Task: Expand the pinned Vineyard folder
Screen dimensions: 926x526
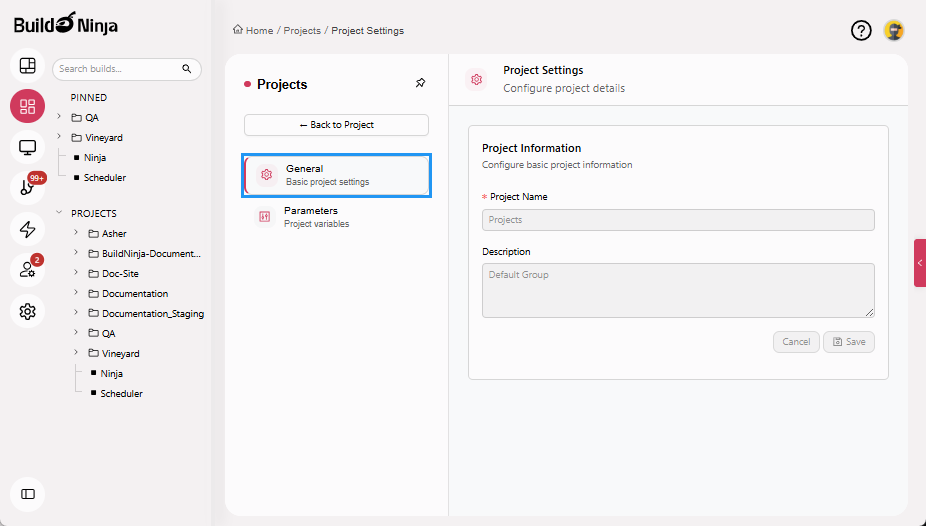Action: 59,137
